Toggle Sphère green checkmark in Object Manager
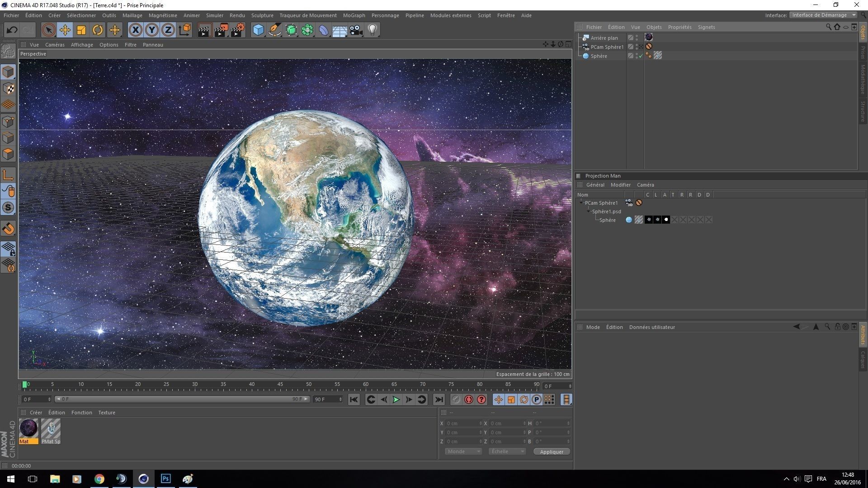 point(641,56)
